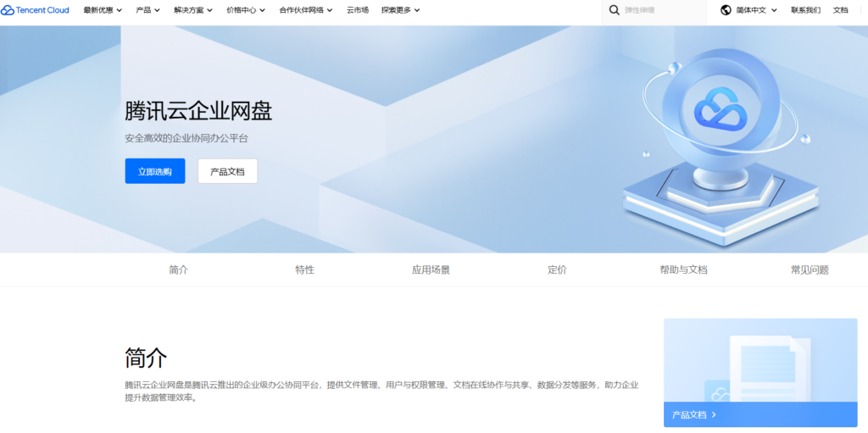The height and width of the screenshot is (433, 868).
Task: Click the white 产品文档 banner button
Action: [227, 171]
